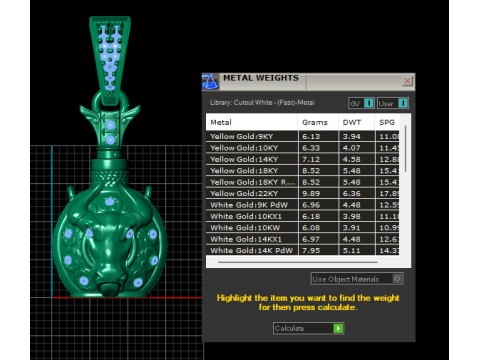Image resolution: width=480 pixels, height=360 pixels.
Task: Click the SPG column header
Action: (x=387, y=122)
